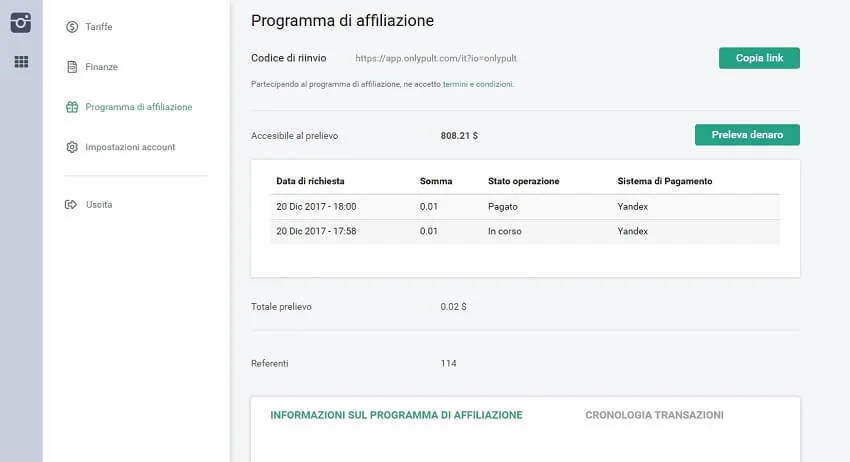Click the Impostazioni account gear icon
This screenshot has height=462, width=850.
pyautogui.click(x=72, y=147)
